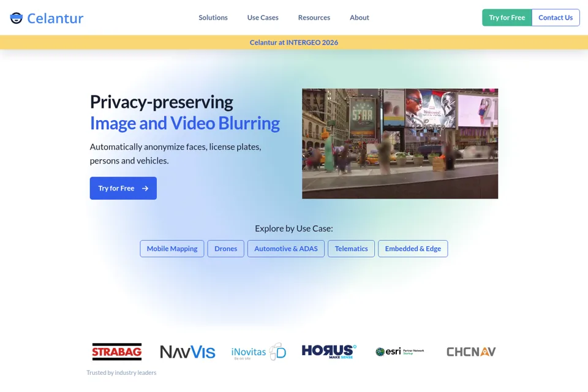Open the Celantur at INTERGEO 2026 banner
The width and height of the screenshot is (588, 392).
(294, 42)
